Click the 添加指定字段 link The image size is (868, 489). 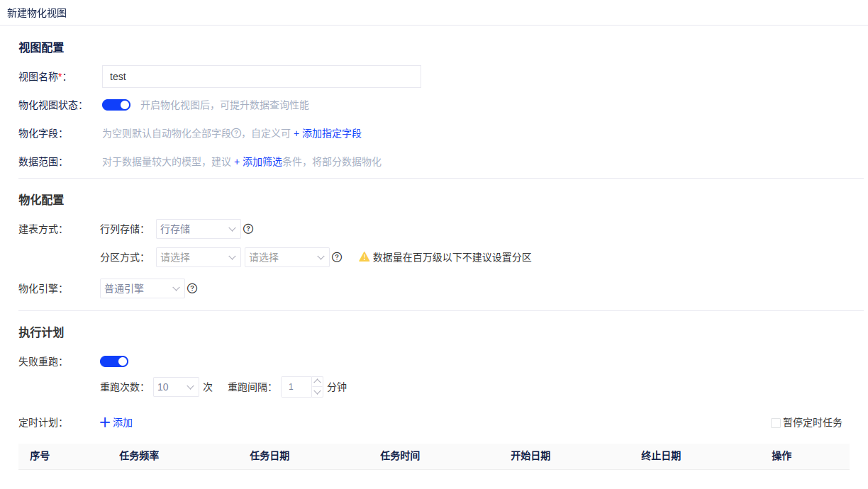click(328, 133)
